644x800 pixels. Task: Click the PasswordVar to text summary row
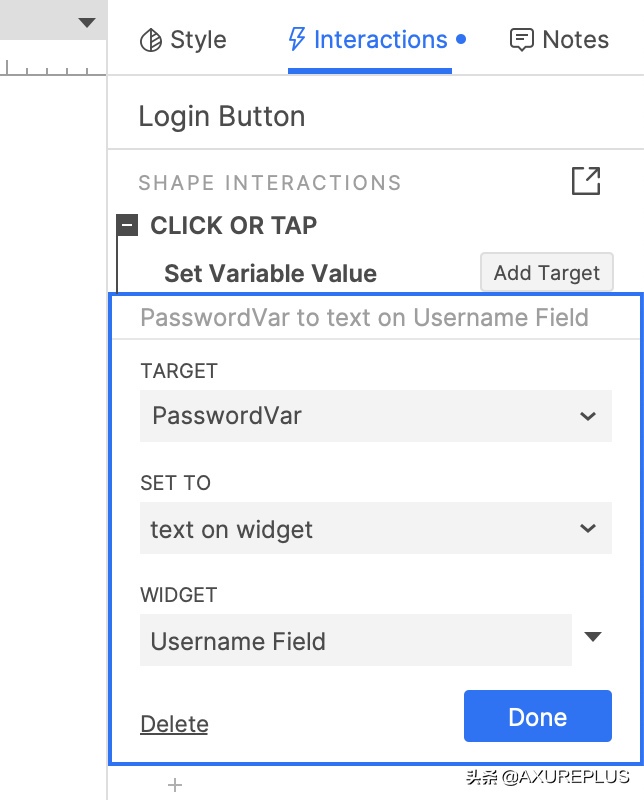(364, 318)
